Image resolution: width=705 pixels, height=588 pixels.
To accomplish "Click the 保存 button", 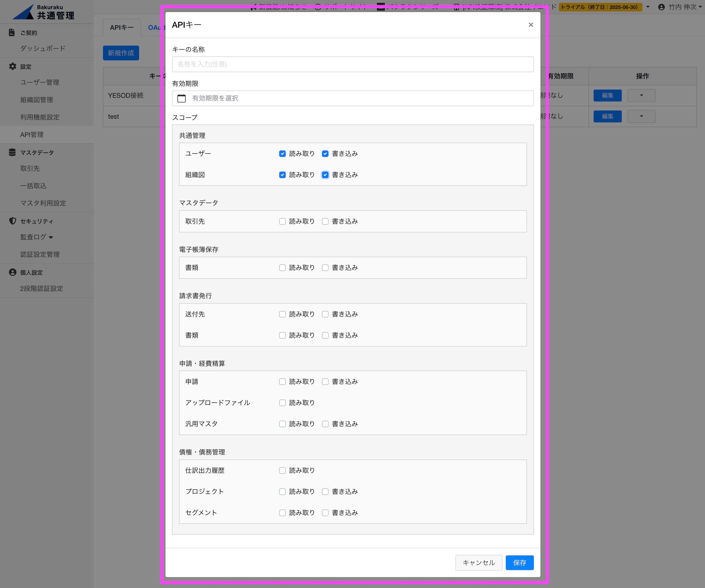I will click(x=519, y=563).
